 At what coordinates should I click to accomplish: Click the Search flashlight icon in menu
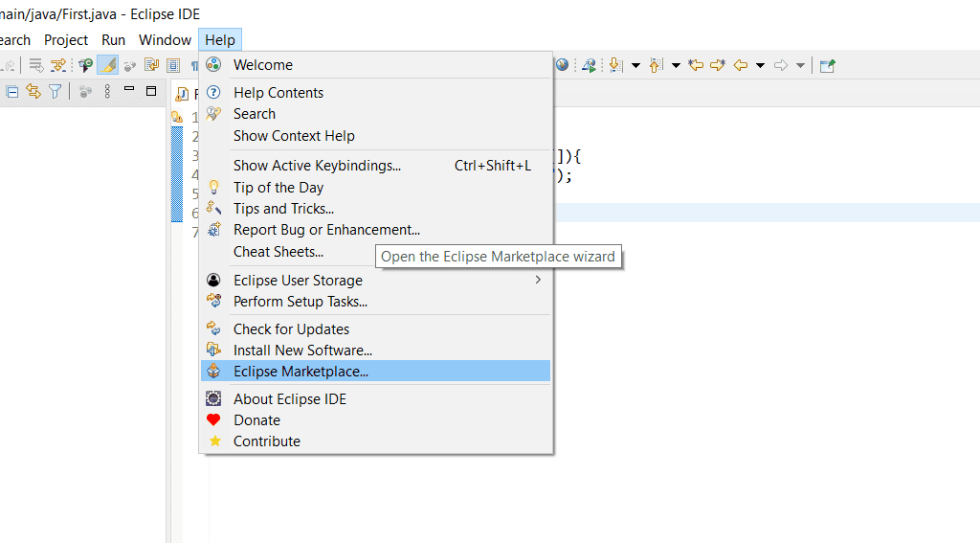coord(213,113)
